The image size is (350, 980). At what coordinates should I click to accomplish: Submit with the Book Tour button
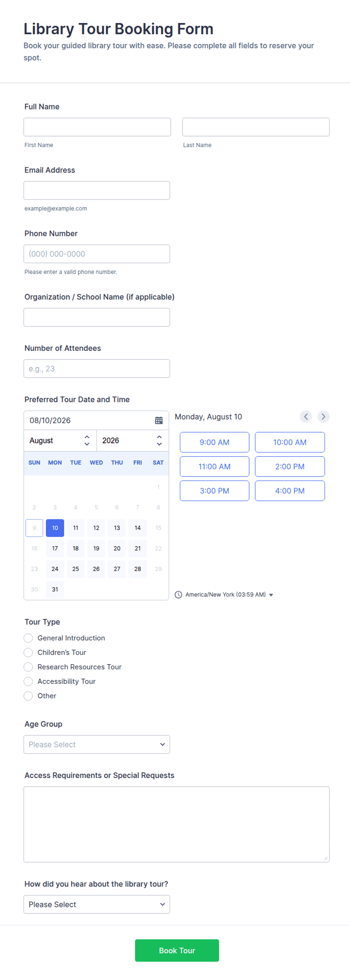coord(177,950)
